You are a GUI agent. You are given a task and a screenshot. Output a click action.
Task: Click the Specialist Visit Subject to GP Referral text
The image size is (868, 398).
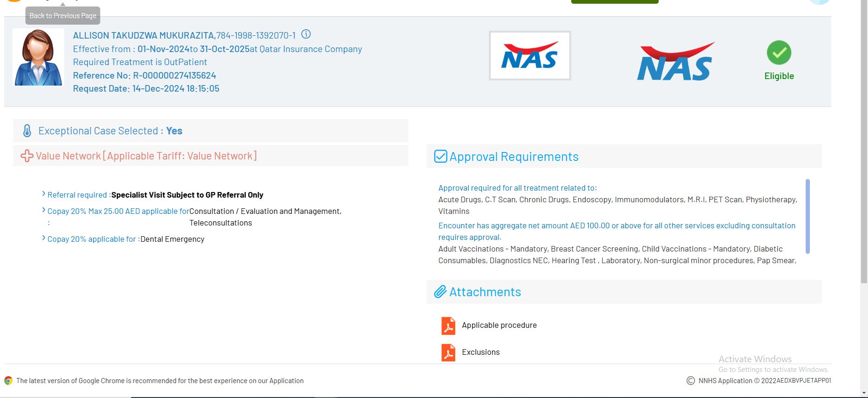[187, 195]
